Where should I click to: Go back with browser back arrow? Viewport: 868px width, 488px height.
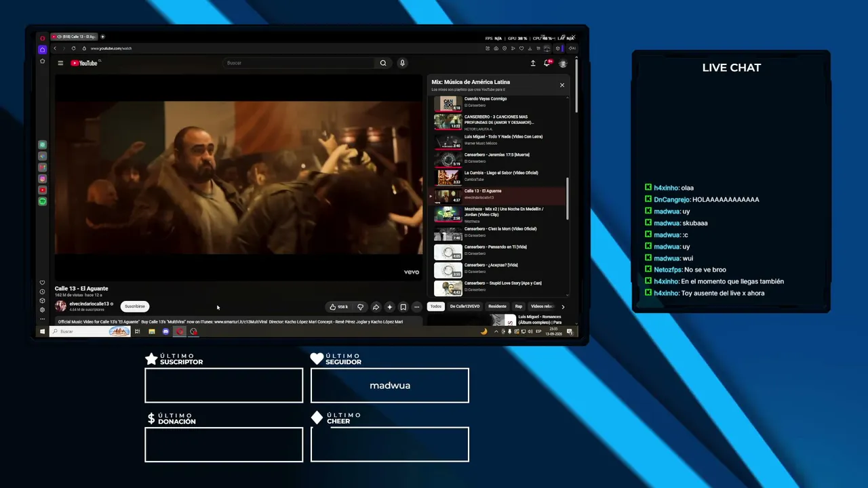pyautogui.click(x=55, y=48)
